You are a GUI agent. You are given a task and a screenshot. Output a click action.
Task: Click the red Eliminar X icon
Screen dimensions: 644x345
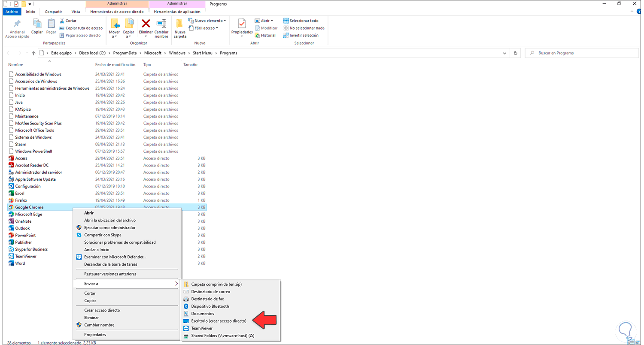click(x=146, y=24)
